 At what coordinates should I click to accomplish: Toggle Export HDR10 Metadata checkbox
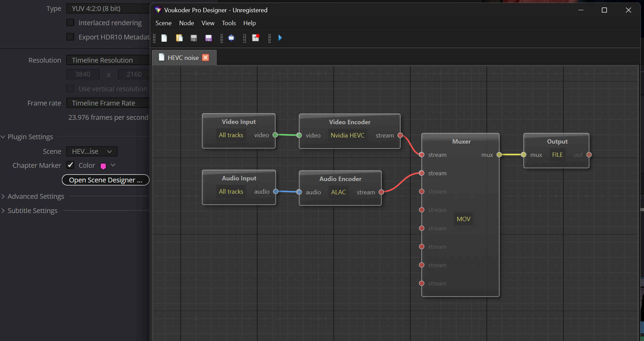click(x=70, y=37)
